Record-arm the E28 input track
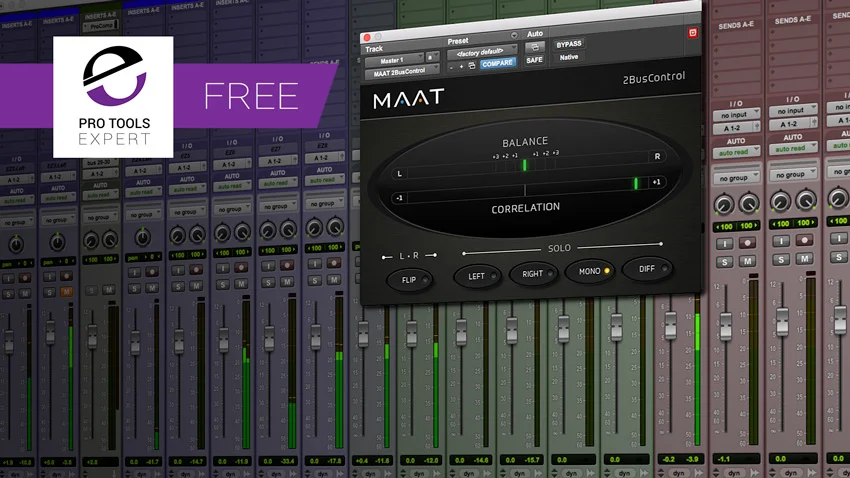The height and width of the screenshot is (478, 850). (335, 263)
